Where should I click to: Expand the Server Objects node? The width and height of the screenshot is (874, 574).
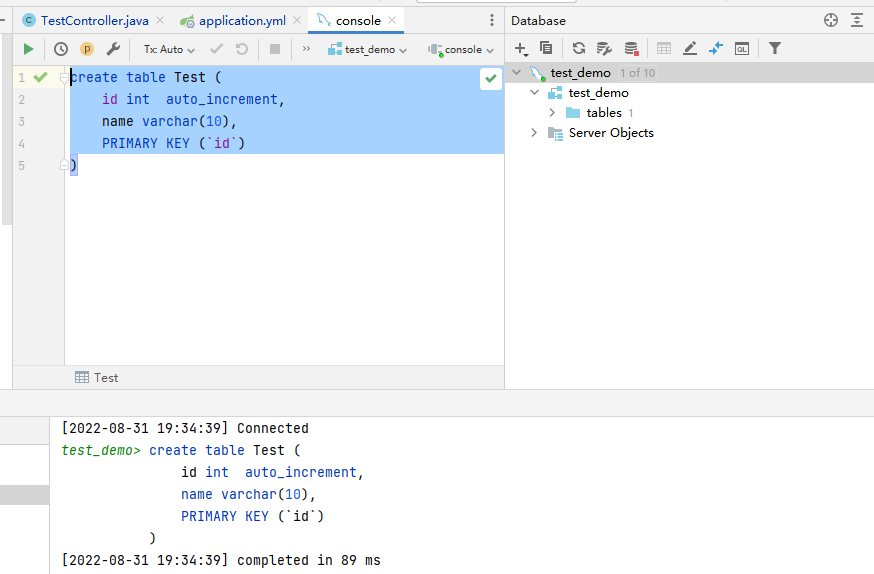point(534,133)
